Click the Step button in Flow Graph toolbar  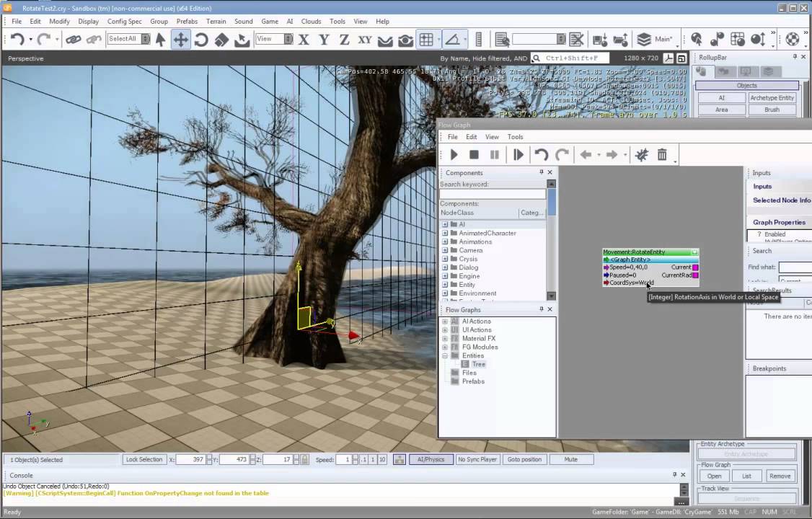518,155
